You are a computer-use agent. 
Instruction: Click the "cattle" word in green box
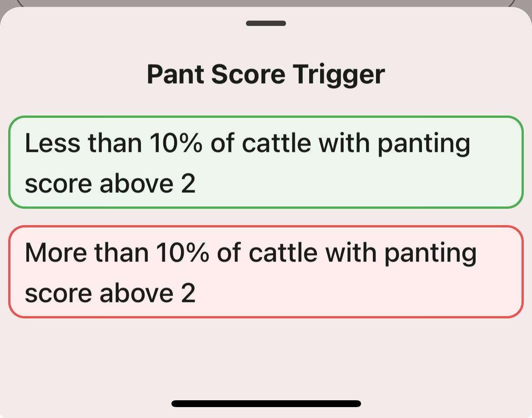[276, 143]
